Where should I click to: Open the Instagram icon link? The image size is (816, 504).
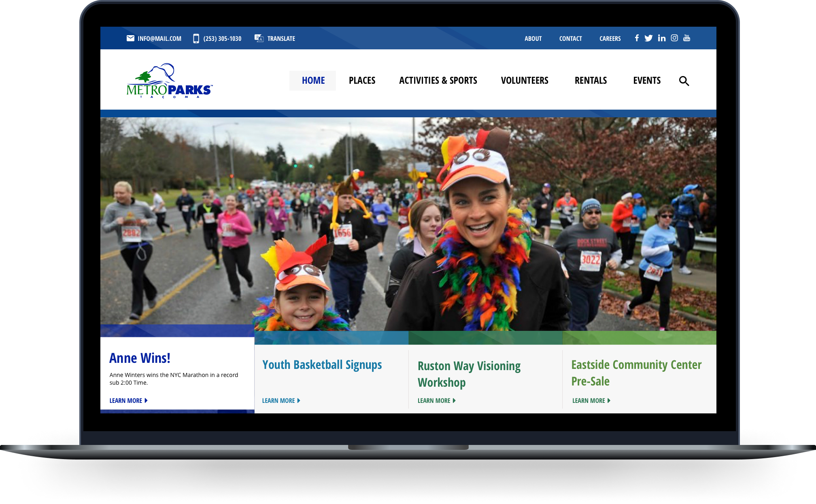[x=674, y=38]
